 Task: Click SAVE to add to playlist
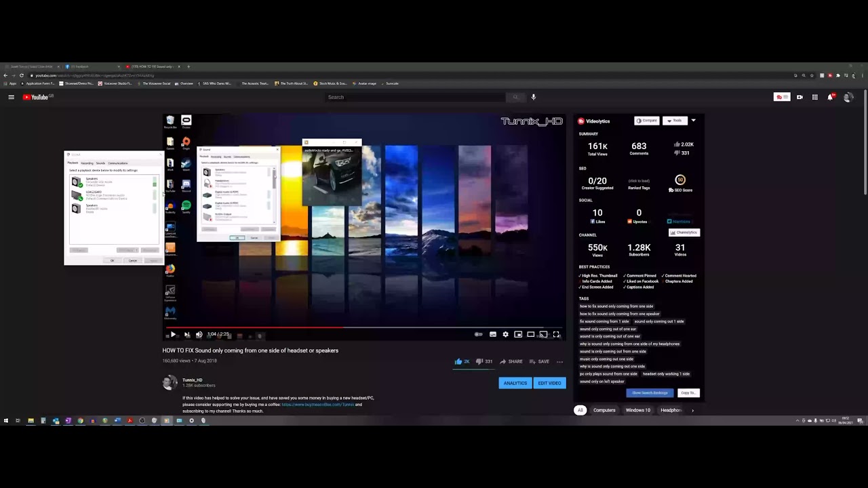(x=539, y=361)
